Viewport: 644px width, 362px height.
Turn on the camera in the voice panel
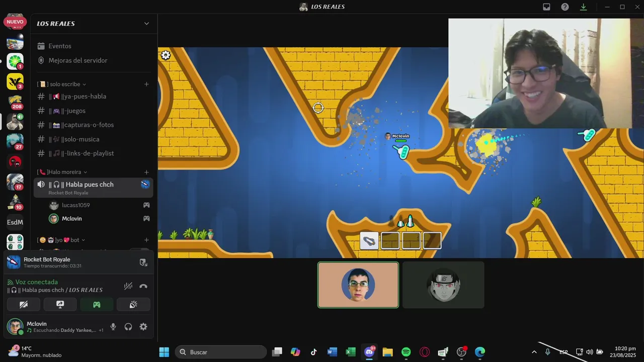[24, 305]
